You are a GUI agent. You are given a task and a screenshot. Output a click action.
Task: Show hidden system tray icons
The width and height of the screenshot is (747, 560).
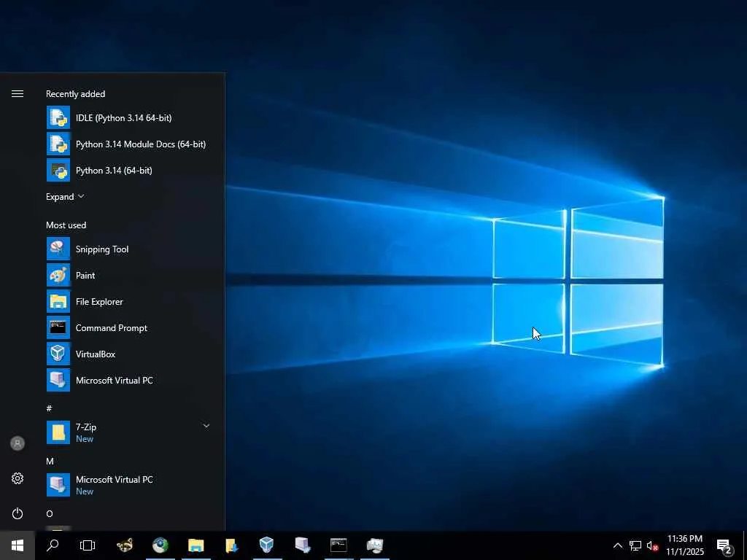point(617,545)
